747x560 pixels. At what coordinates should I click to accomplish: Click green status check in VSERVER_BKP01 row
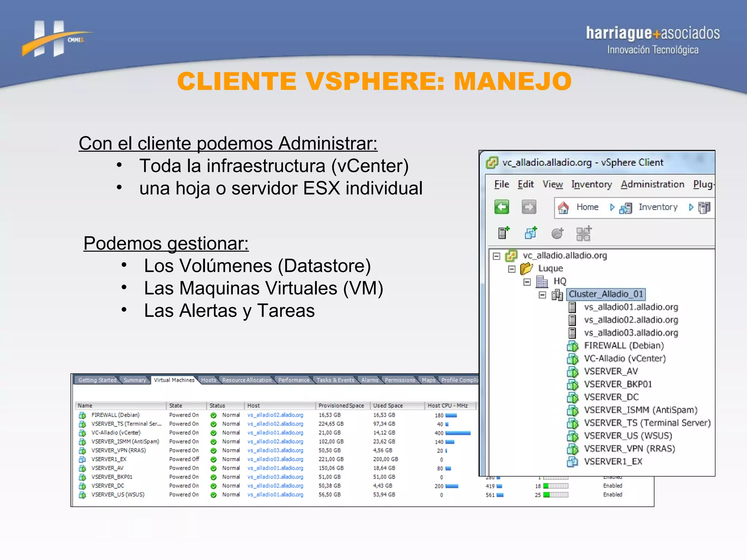click(x=214, y=477)
